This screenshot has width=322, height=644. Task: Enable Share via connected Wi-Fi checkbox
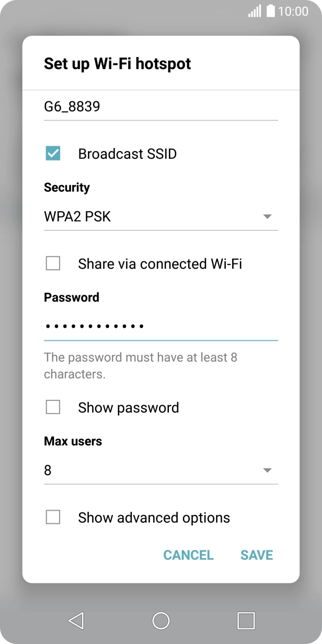point(53,263)
